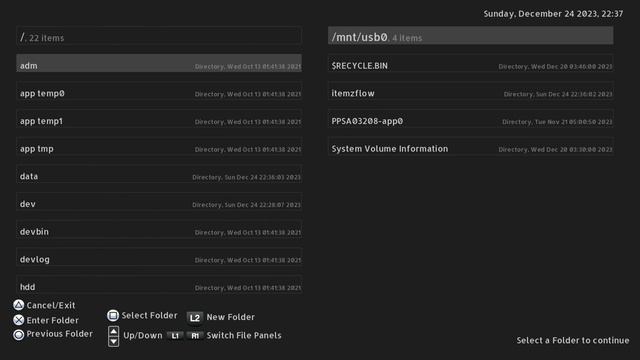The height and width of the screenshot is (360, 640).
Task: Click the root path header with 22 items
Action: 159,36
